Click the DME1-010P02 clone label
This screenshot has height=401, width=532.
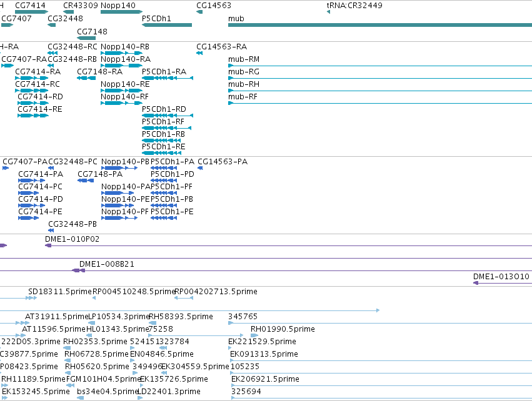coord(73,239)
